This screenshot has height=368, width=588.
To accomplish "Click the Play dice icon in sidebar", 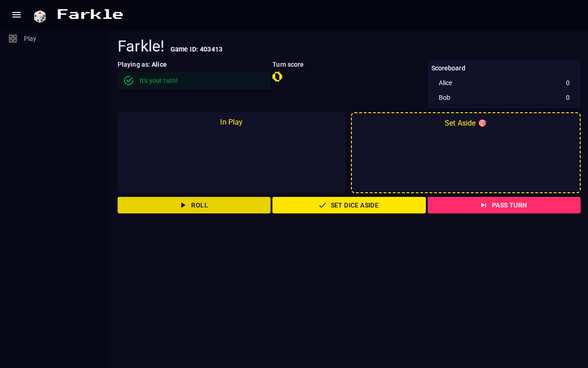I will click(x=13, y=39).
